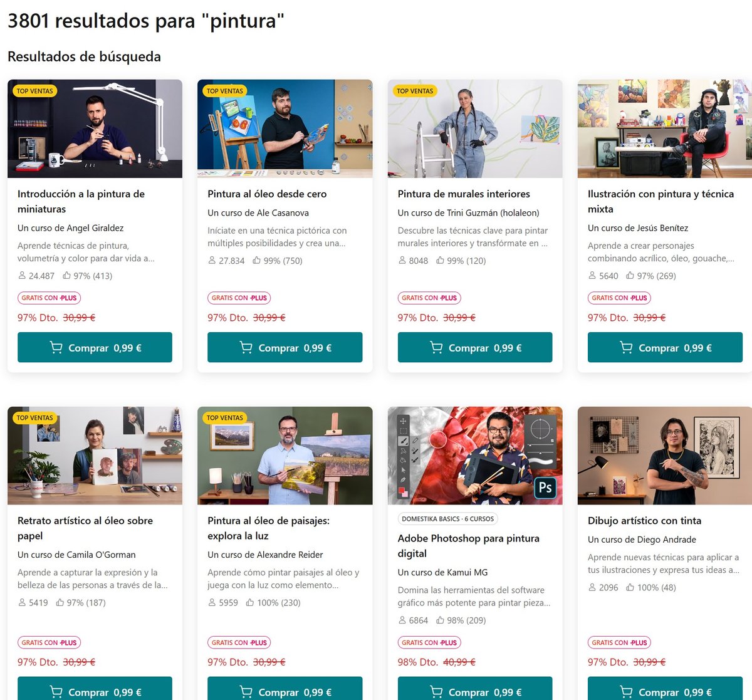Viewport: 752px width, 700px height.
Task: Open Introducción a la pintura de miniaturas title
Action: click(81, 202)
